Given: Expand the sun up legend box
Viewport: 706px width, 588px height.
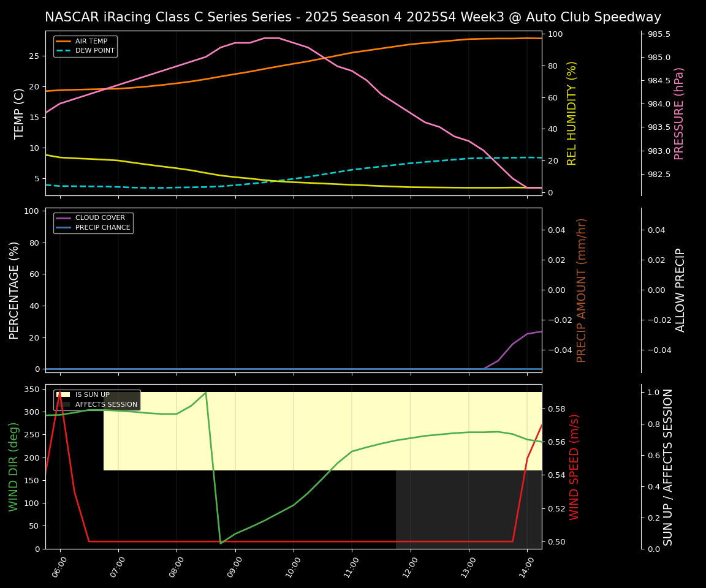Looking at the screenshot, I should tap(98, 399).
